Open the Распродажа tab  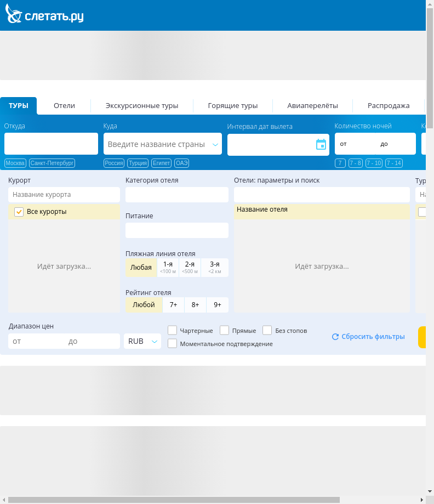[x=389, y=106]
